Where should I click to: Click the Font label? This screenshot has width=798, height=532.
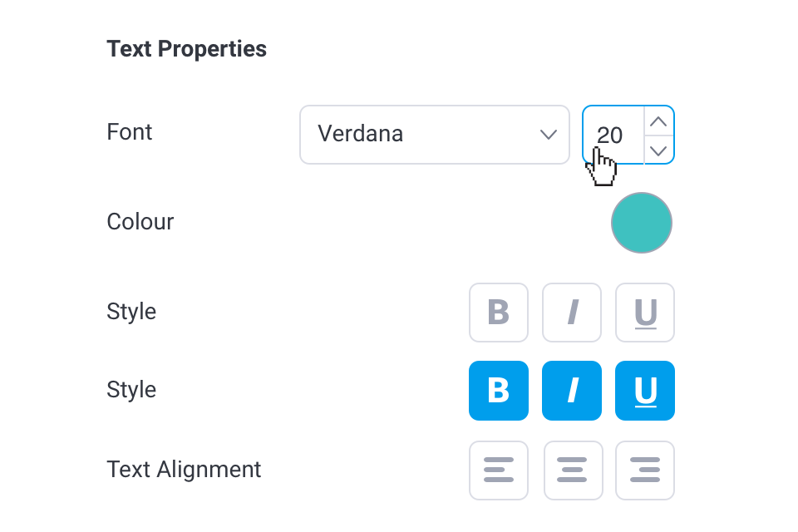click(x=130, y=132)
